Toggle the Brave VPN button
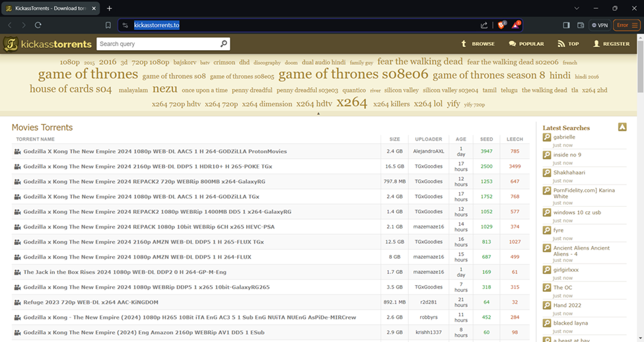 tap(598, 25)
